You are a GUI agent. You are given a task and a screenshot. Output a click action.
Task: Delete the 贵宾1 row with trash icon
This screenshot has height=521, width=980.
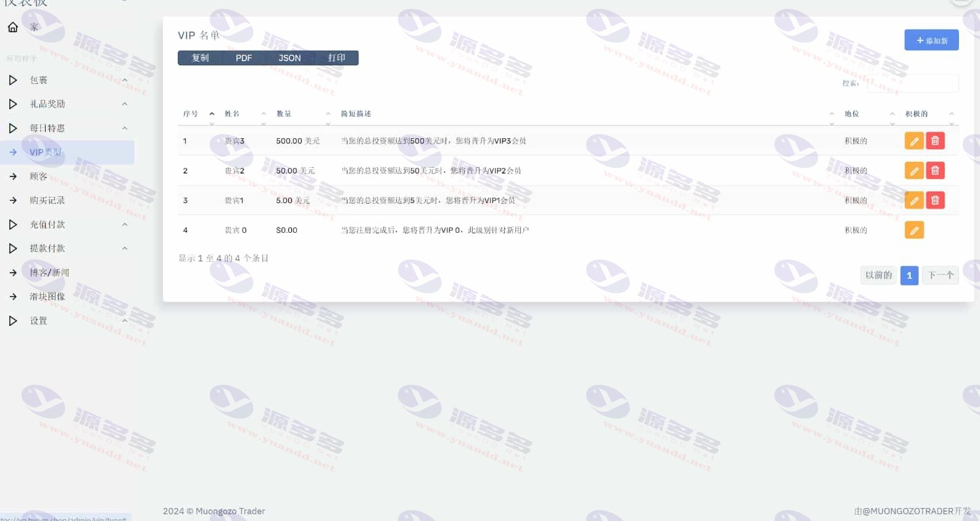coord(935,200)
